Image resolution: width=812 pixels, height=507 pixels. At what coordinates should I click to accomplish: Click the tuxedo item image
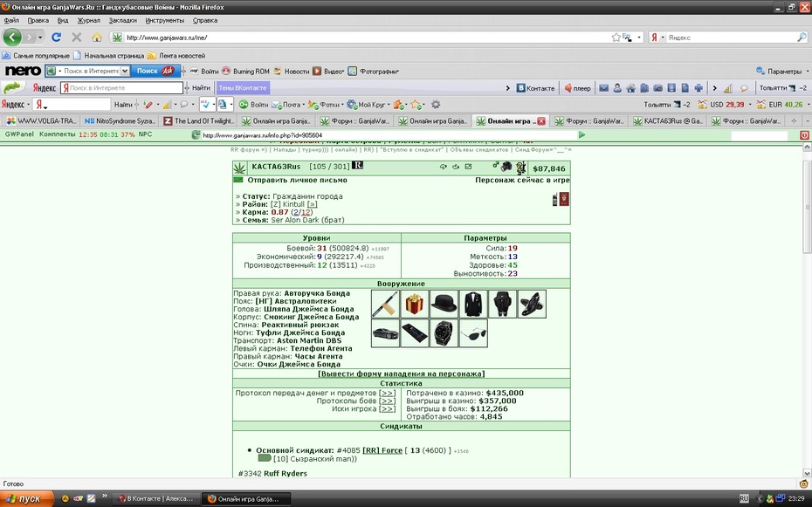pos(473,305)
